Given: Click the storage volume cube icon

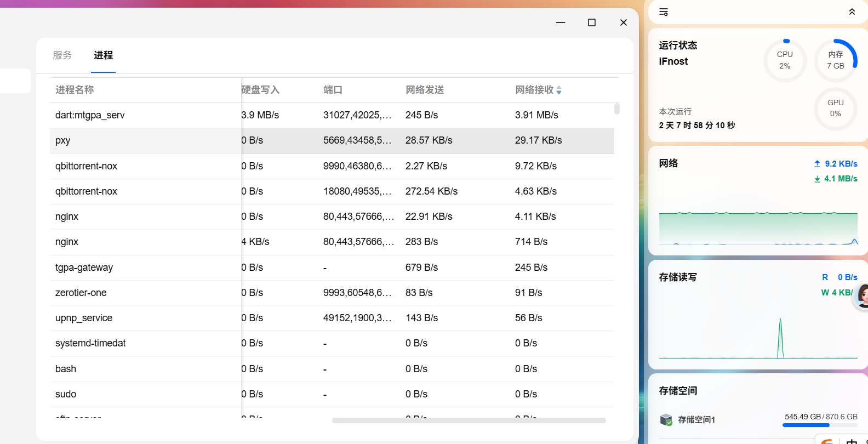Looking at the screenshot, I should (x=666, y=420).
